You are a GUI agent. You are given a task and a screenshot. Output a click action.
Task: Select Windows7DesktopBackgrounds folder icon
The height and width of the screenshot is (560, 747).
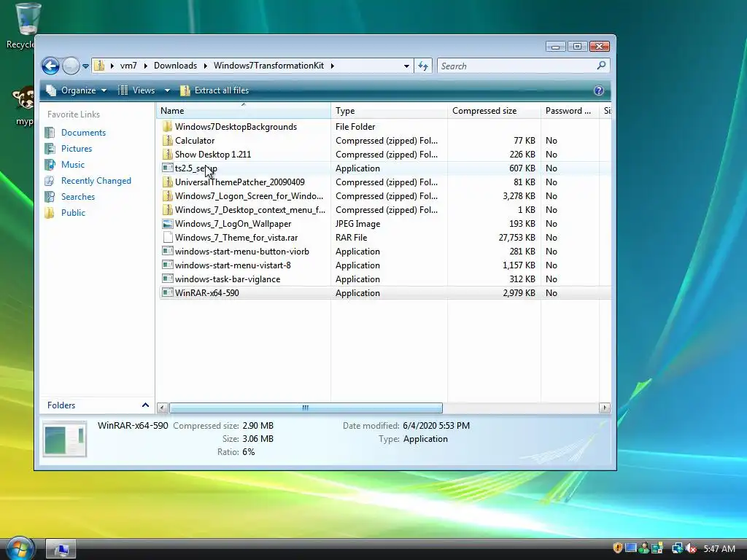click(167, 127)
